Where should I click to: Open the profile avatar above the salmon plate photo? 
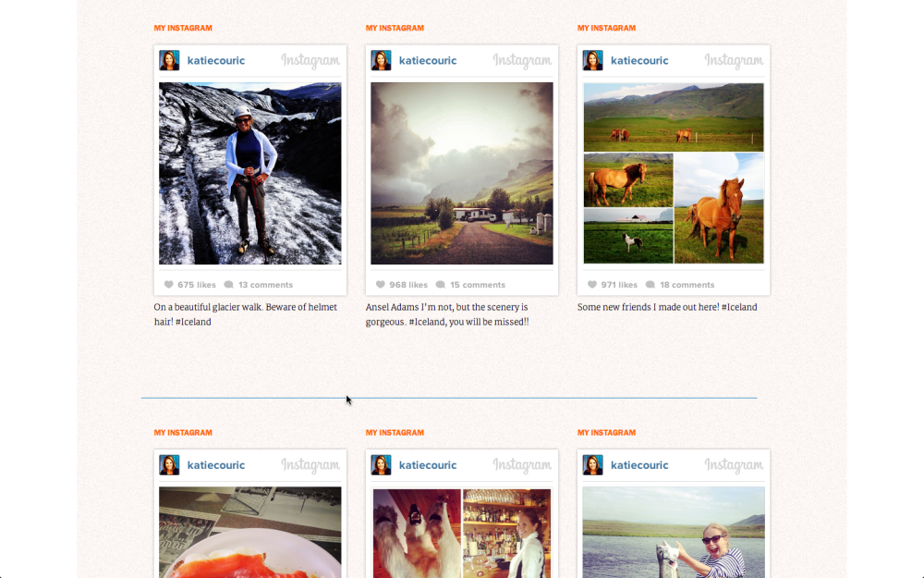point(169,465)
